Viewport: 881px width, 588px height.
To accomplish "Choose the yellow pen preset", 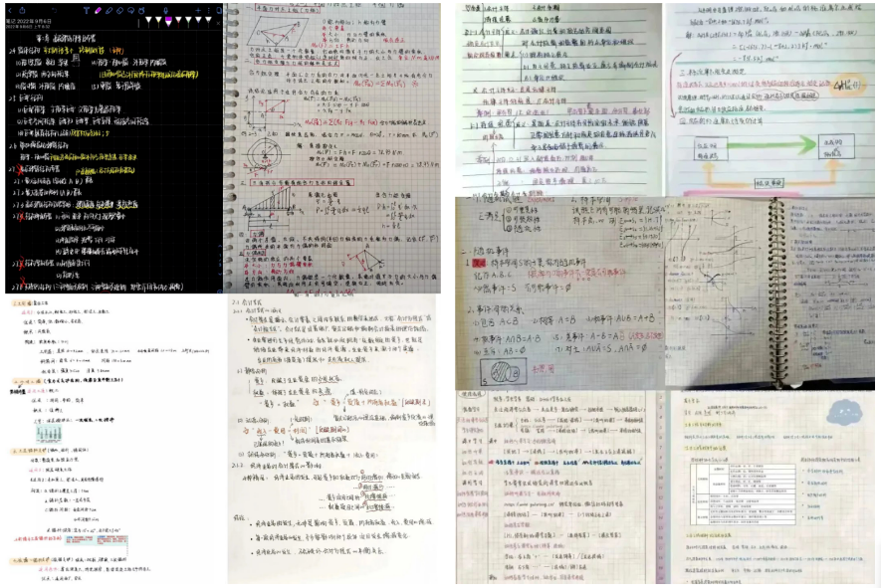I will point(158,21).
